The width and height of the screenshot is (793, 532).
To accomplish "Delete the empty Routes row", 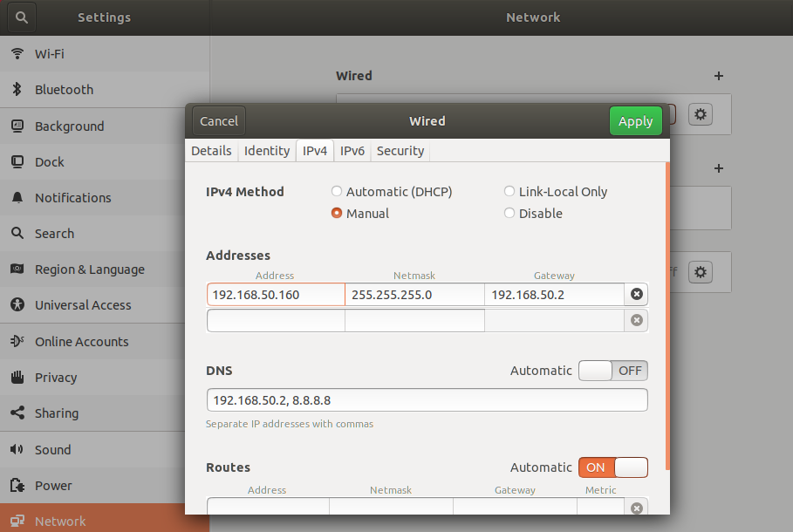I will 637,508.
